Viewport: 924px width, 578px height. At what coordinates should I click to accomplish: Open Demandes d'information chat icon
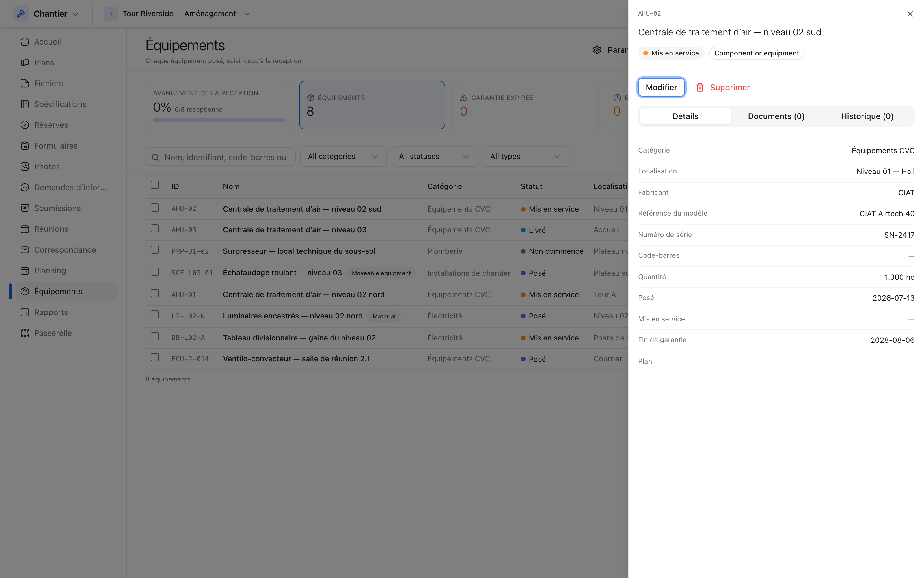point(25,187)
